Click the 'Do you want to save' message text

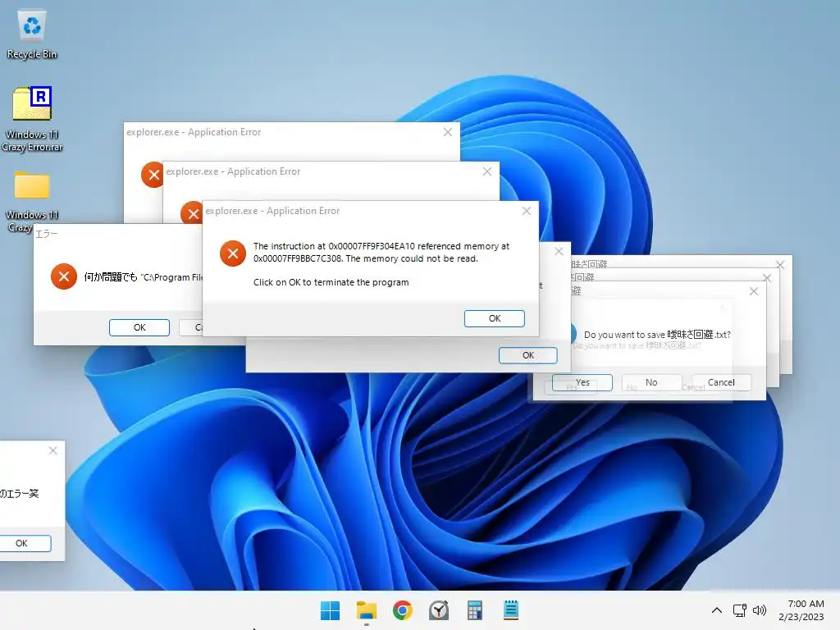[x=657, y=335]
